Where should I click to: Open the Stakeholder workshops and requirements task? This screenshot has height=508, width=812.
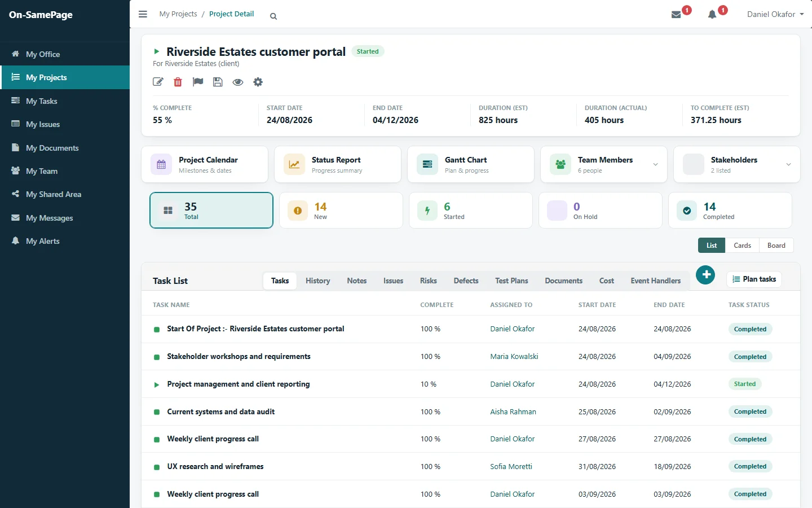(239, 357)
